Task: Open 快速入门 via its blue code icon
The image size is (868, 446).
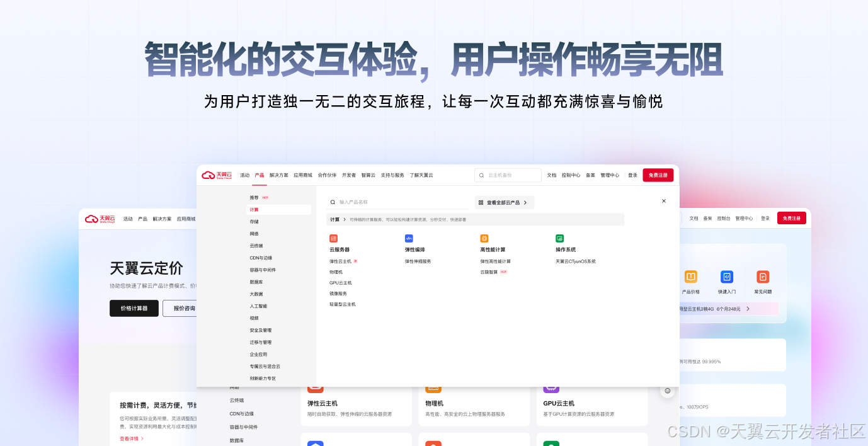Action: 726,277
